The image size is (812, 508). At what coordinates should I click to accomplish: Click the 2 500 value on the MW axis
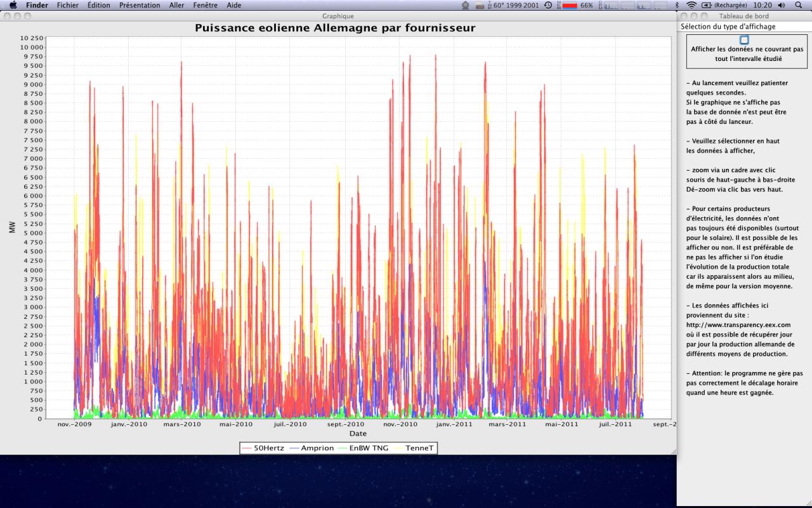34,326
